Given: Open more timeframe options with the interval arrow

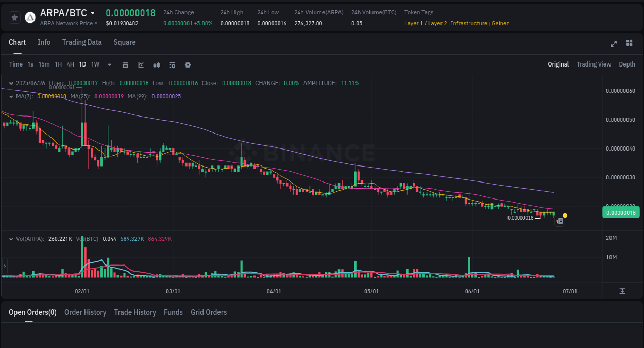Looking at the screenshot, I should (109, 64).
